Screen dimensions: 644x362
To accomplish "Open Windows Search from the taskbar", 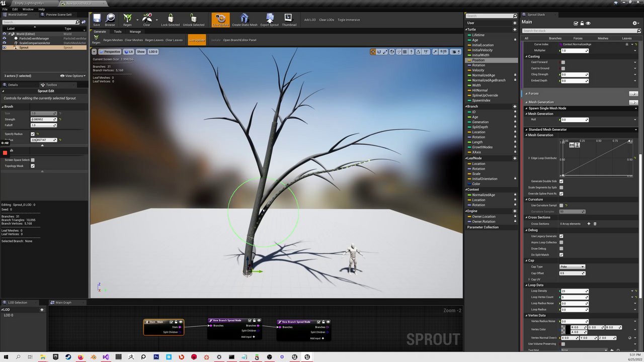I will pyautogui.click(x=18, y=357).
